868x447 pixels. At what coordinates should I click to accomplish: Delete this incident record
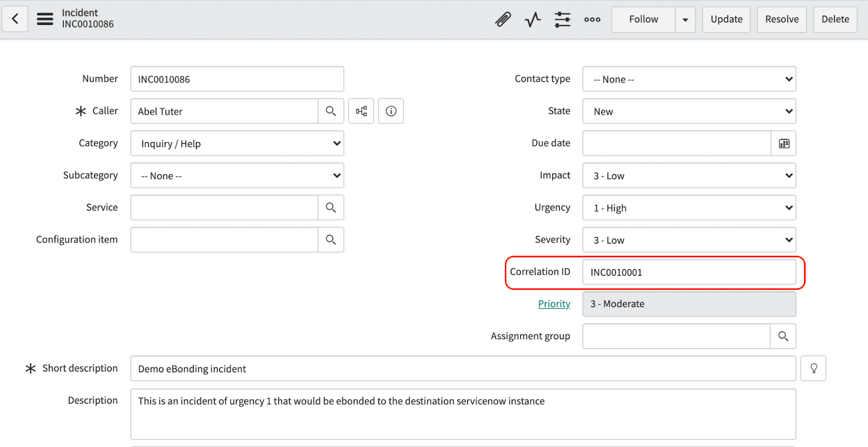click(x=835, y=20)
